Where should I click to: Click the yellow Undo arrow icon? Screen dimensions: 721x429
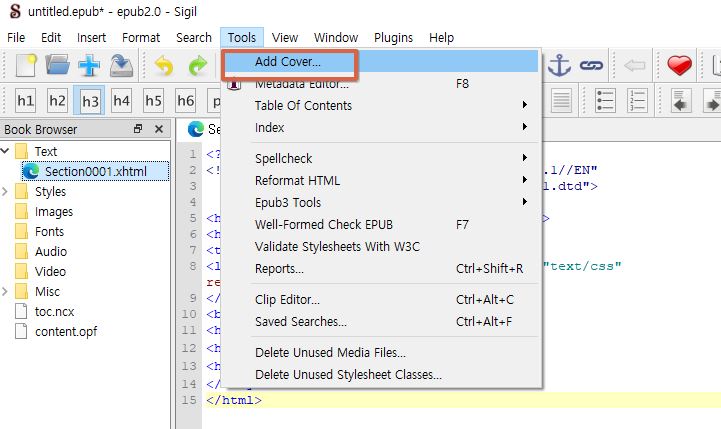coord(164,65)
